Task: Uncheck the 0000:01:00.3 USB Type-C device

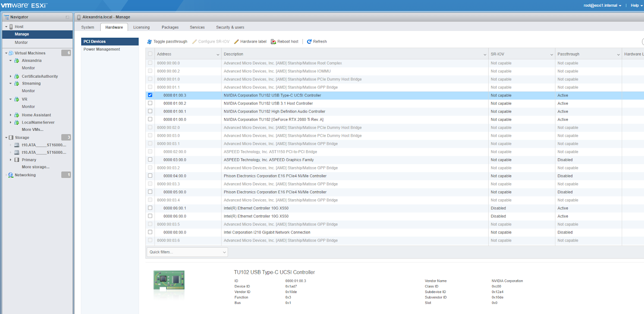Action: click(150, 95)
